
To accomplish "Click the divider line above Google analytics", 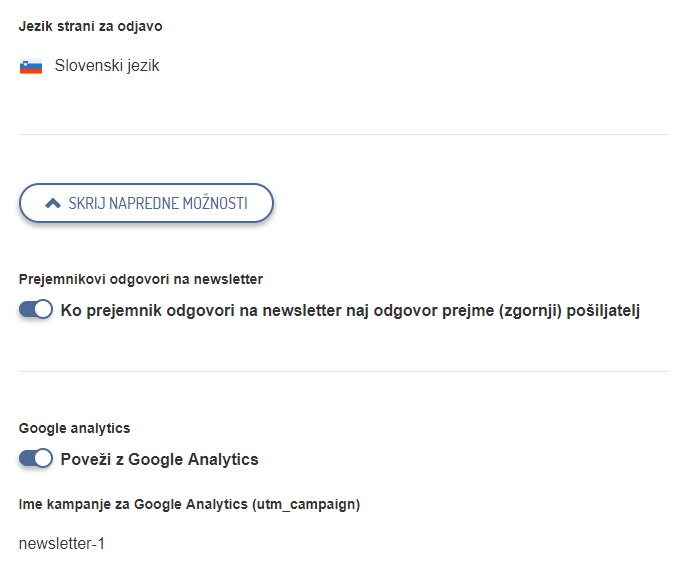I will 343,372.
